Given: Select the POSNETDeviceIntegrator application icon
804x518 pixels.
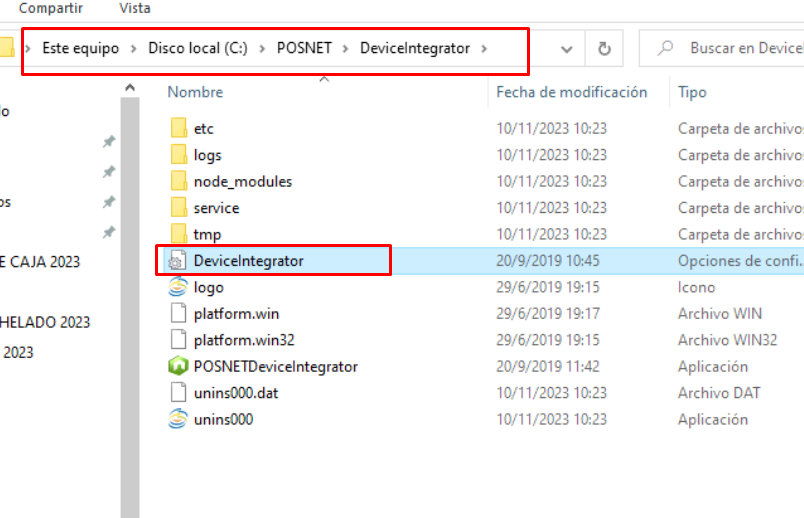Looking at the screenshot, I should (x=178, y=366).
